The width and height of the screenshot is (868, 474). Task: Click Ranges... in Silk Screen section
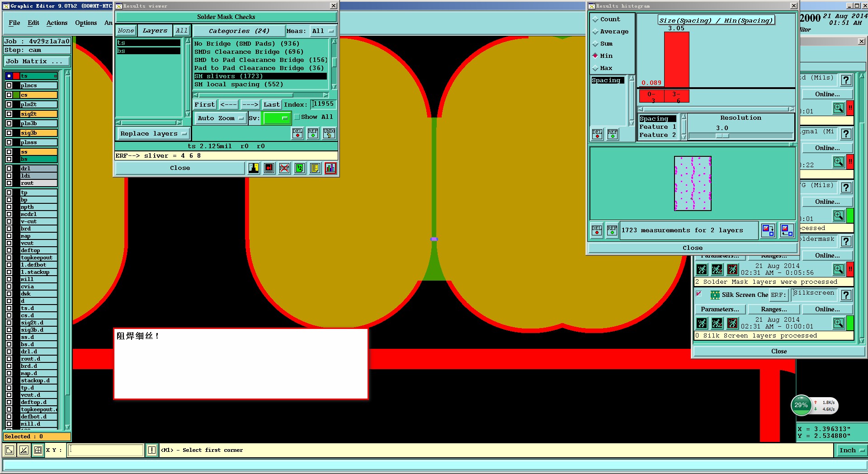click(774, 310)
